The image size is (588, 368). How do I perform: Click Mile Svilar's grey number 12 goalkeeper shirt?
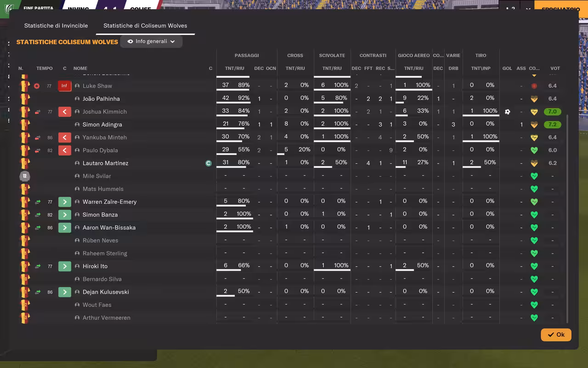pos(25,176)
